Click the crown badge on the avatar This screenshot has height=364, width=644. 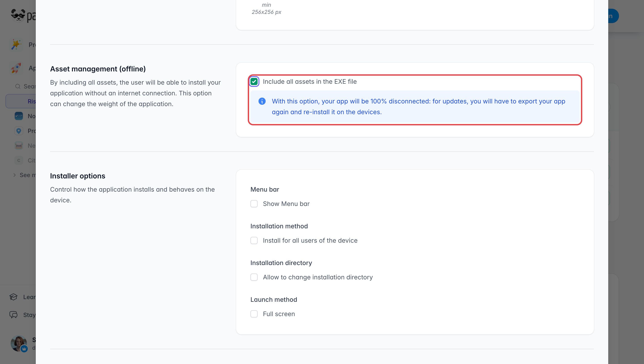[x=24, y=349]
